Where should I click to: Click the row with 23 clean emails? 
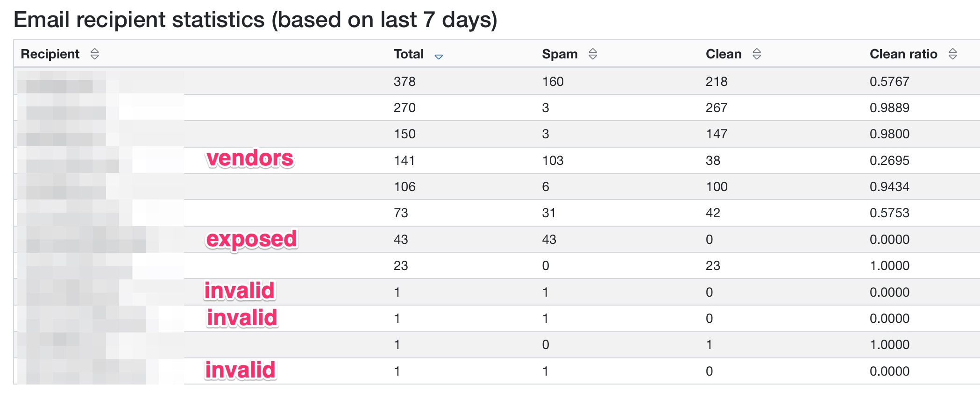click(497, 265)
